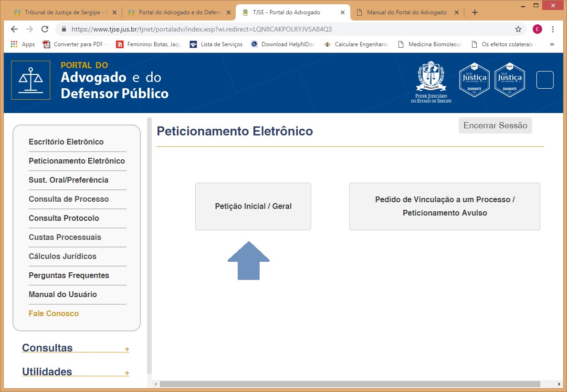Click the browser back arrow

(x=14, y=29)
